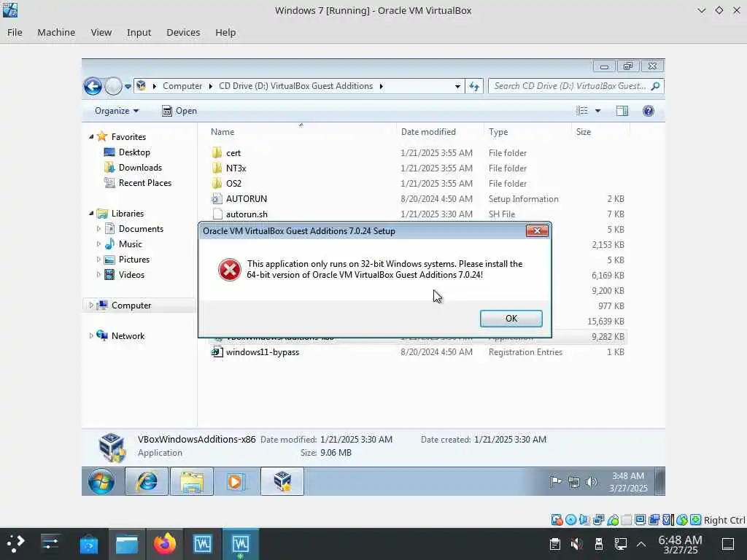Open host clipboard tray icon
Image resolution: width=747 pixels, height=560 pixels.
point(554,543)
